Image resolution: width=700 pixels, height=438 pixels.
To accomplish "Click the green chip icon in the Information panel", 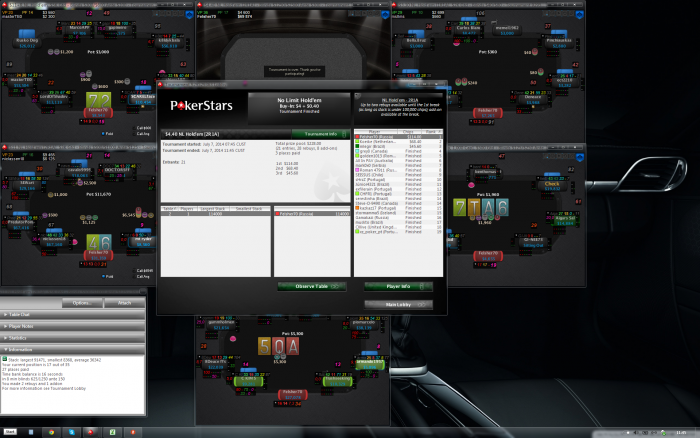I will point(4,359).
